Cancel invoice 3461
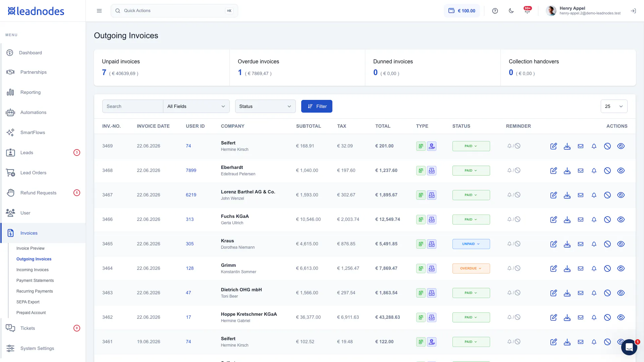 pyautogui.click(x=607, y=342)
